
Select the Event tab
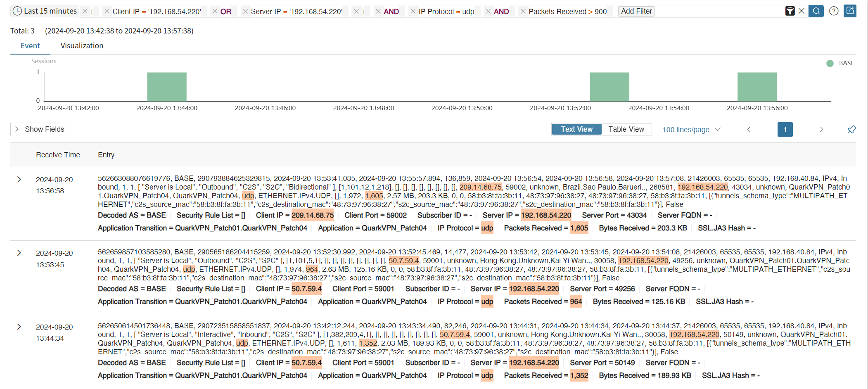click(x=30, y=46)
